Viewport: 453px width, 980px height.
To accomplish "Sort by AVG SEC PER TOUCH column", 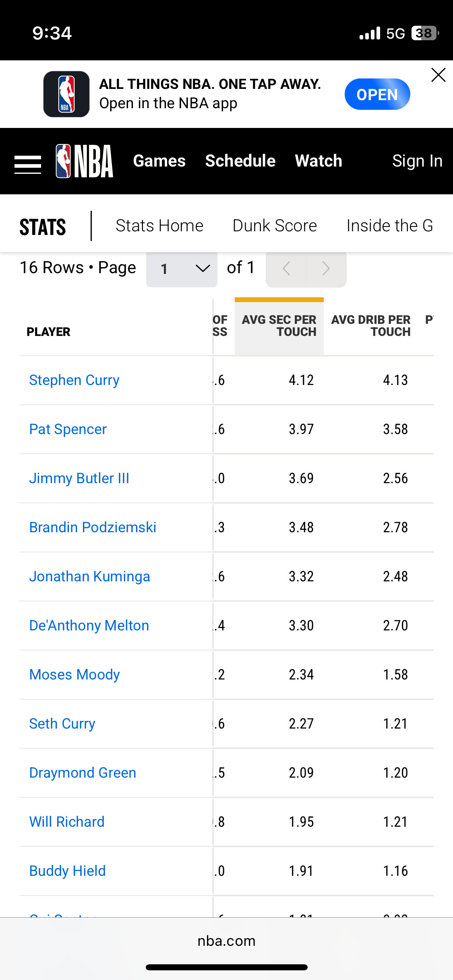I will [279, 326].
